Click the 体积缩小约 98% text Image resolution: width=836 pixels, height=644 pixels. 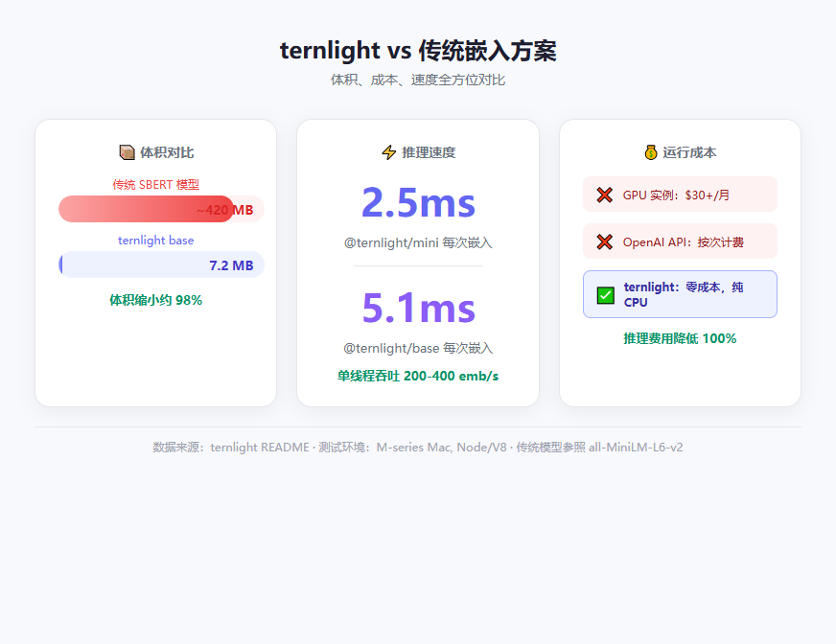[x=155, y=300]
